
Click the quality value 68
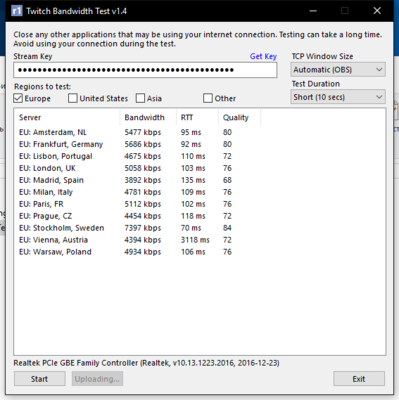(x=227, y=180)
